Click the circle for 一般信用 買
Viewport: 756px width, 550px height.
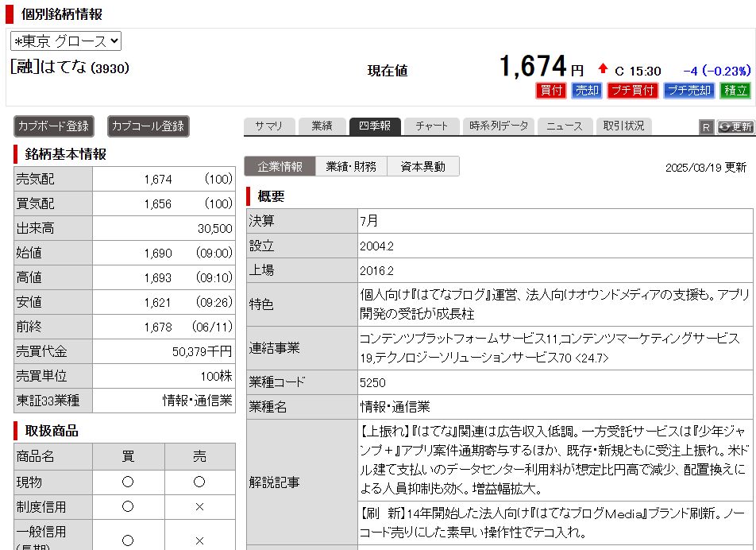[128, 540]
